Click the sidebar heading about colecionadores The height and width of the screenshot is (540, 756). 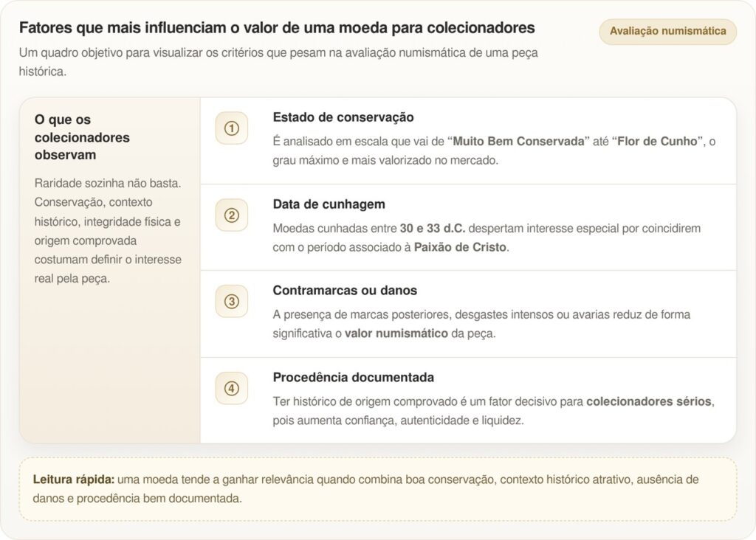coord(82,137)
